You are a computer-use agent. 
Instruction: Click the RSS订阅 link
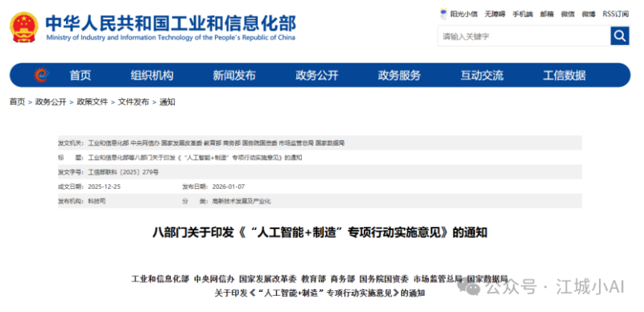click(x=616, y=14)
